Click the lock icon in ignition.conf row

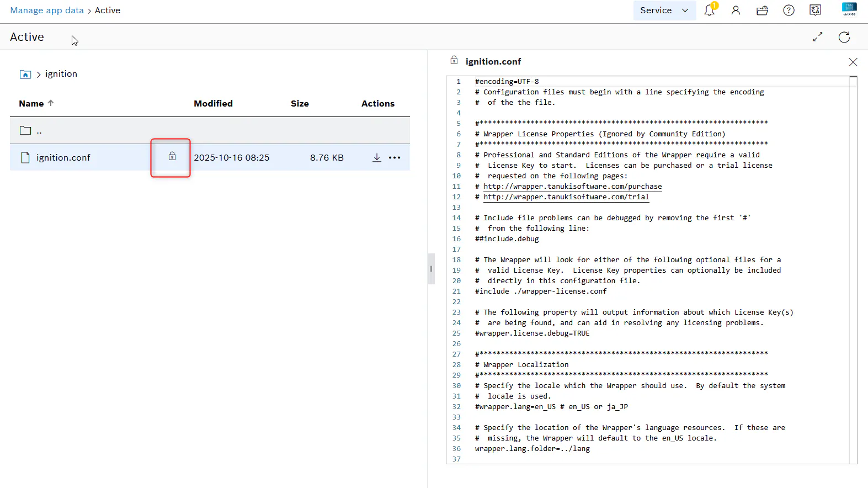(x=172, y=157)
